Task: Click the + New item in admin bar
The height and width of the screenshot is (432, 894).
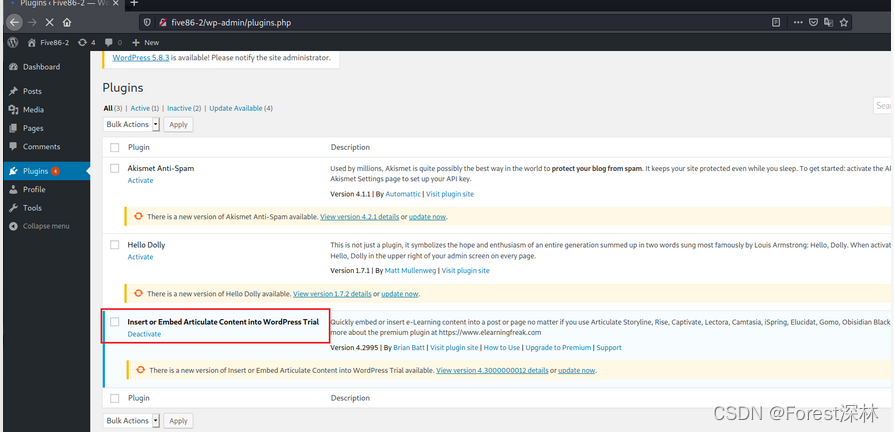Action: [x=146, y=42]
